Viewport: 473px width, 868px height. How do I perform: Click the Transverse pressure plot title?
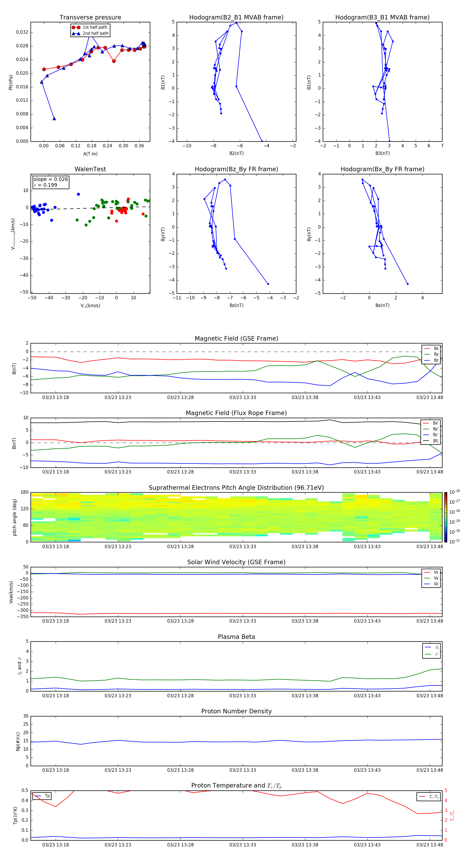pyautogui.click(x=90, y=17)
